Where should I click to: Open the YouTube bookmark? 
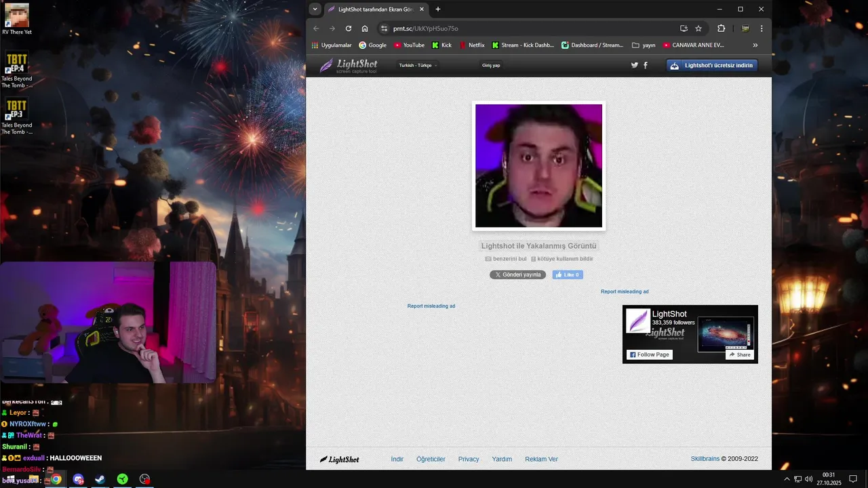click(409, 45)
